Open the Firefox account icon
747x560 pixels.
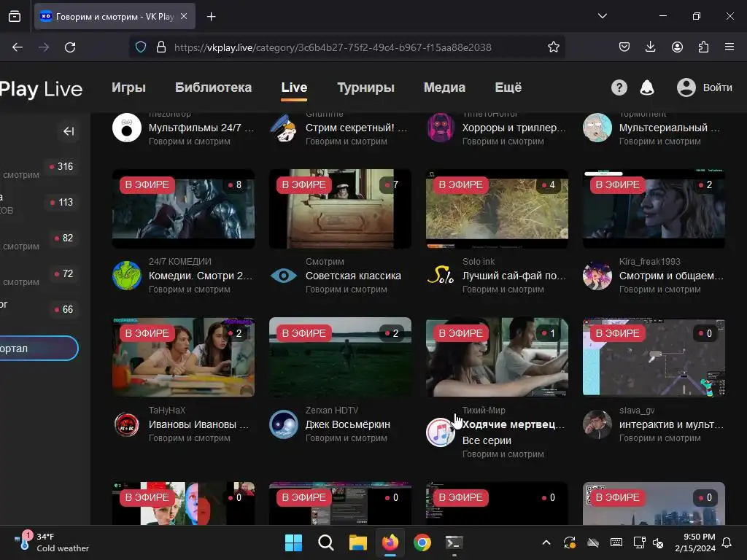click(x=677, y=47)
